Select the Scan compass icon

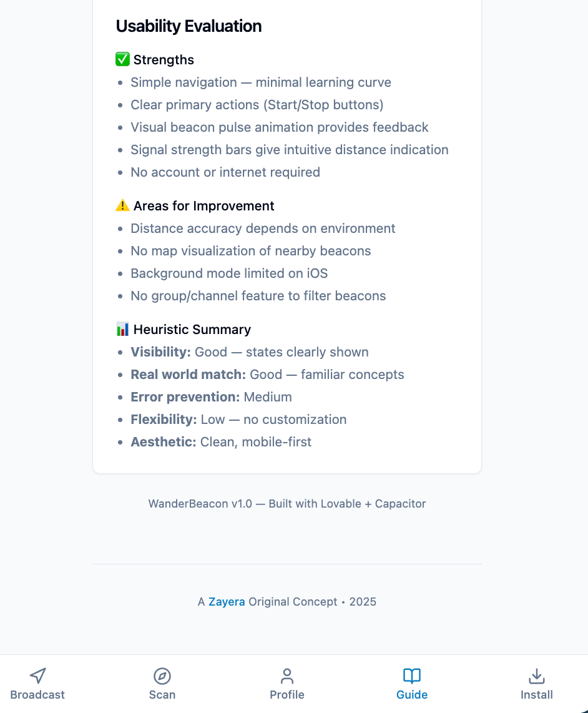(162, 676)
